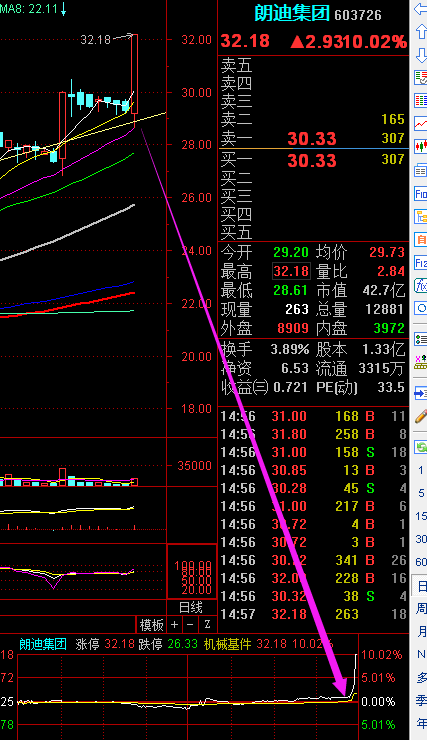Select the 日 daily period tab

pyautogui.click(x=421, y=586)
